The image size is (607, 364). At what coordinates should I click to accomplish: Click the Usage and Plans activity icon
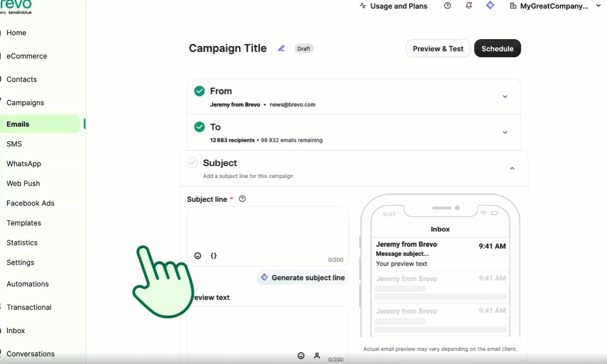point(363,6)
